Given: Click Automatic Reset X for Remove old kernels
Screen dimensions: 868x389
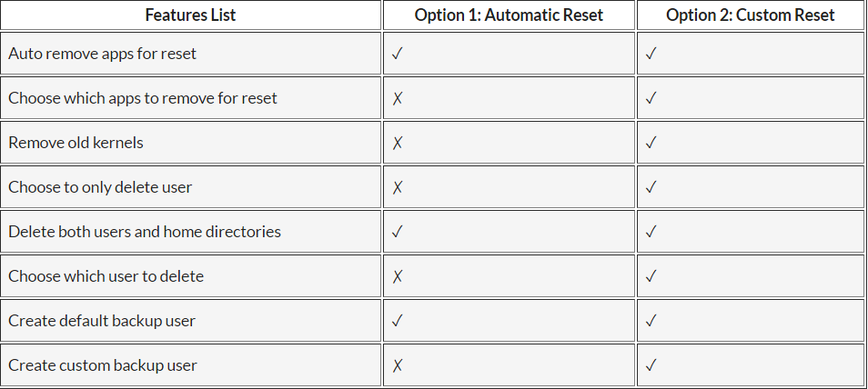Looking at the screenshot, I should tap(398, 143).
